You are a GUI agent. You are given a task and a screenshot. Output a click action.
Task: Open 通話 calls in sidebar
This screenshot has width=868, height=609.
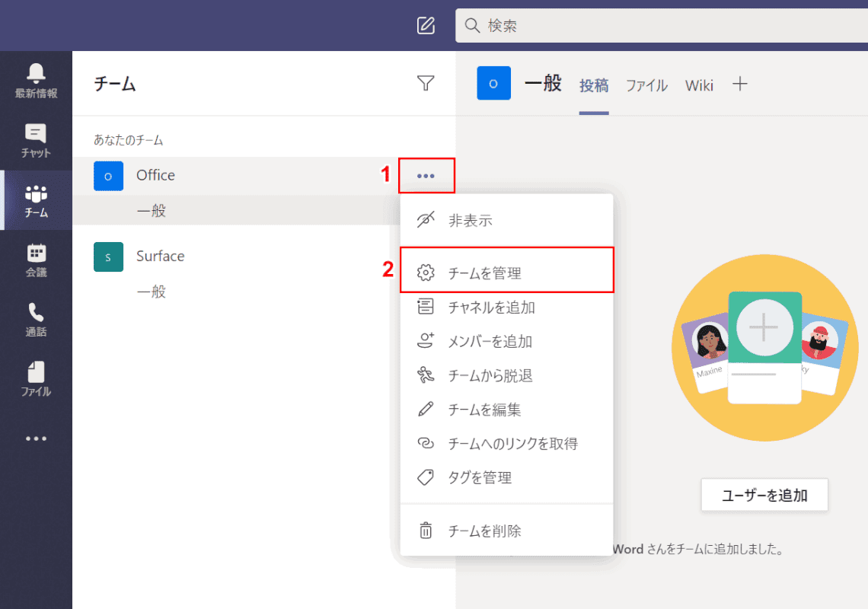(x=36, y=320)
